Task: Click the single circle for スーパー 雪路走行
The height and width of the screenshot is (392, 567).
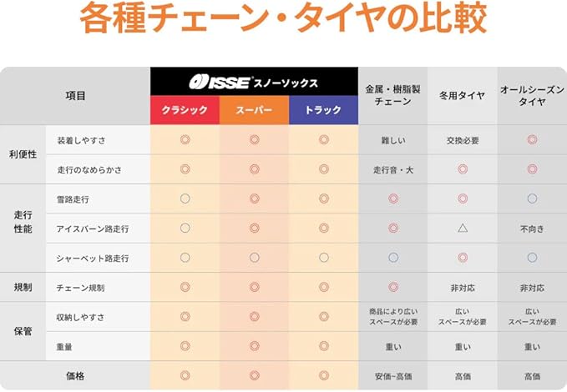Action: 255,199
